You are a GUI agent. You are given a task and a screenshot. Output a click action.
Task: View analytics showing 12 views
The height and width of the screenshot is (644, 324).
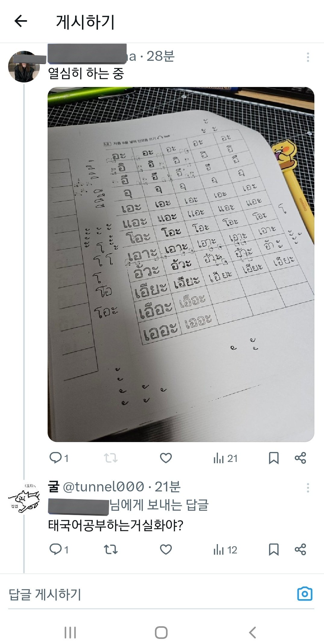[x=225, y=550]
